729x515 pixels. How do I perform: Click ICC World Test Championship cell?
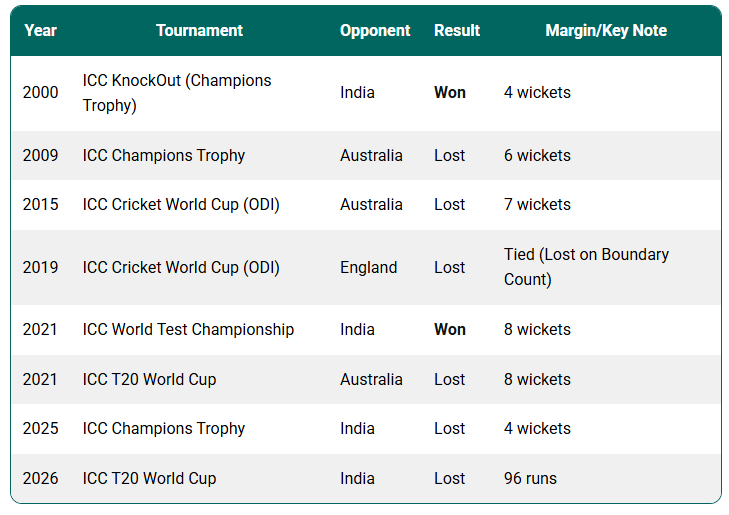click(188, 330)
